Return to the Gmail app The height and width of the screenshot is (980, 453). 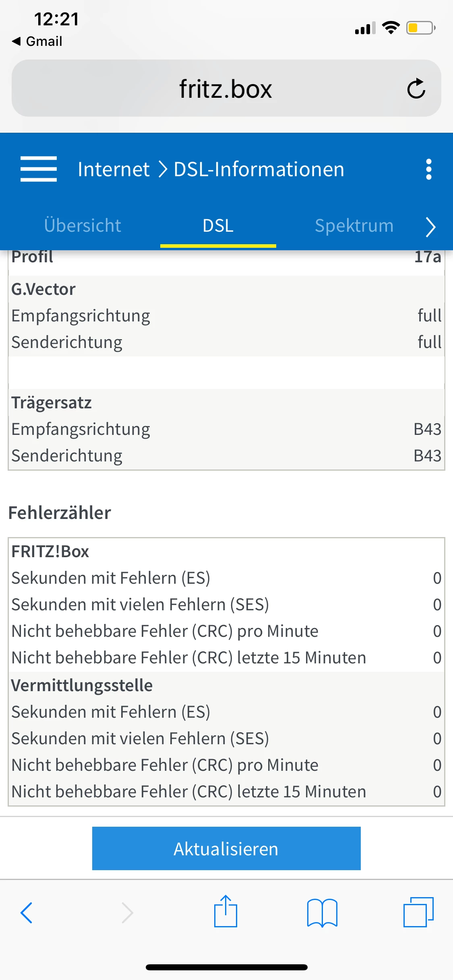37,41
